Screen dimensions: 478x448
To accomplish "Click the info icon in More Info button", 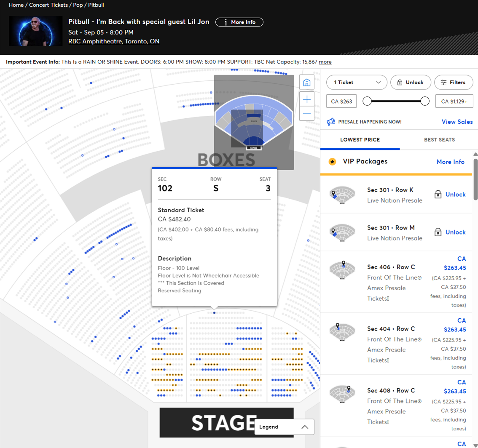I will tap(226, 22).
